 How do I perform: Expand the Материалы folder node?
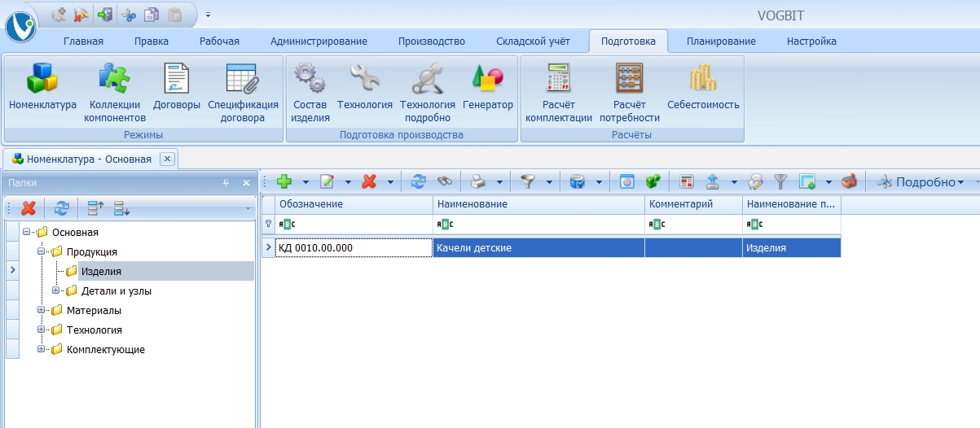[42, 311]
